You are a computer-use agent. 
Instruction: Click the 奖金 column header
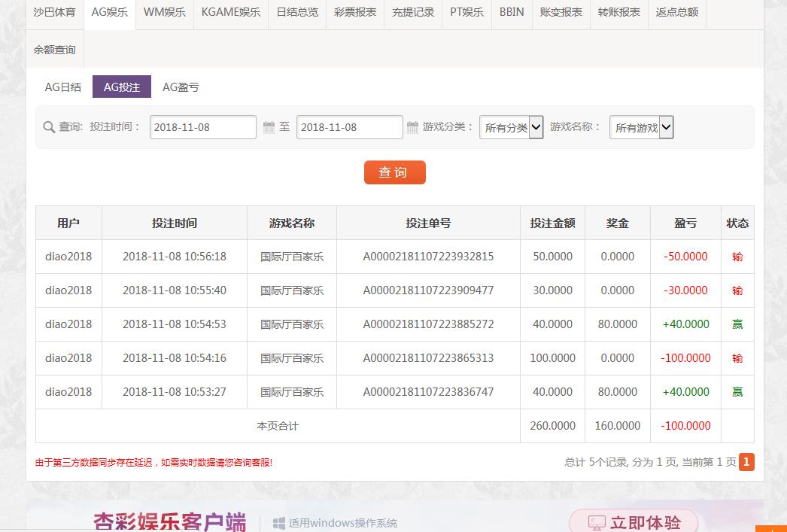tap(618, 223)
